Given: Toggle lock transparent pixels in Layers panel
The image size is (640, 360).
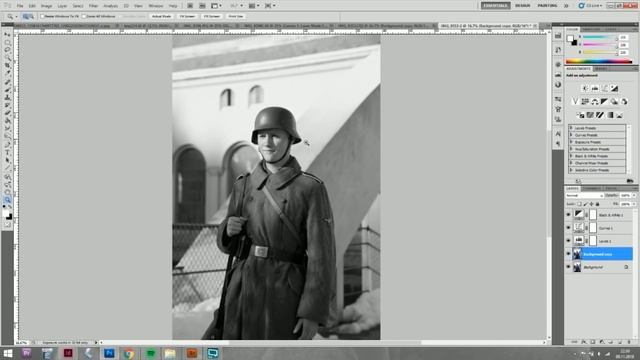Looking at the screenshot, I should coord(579,204).
